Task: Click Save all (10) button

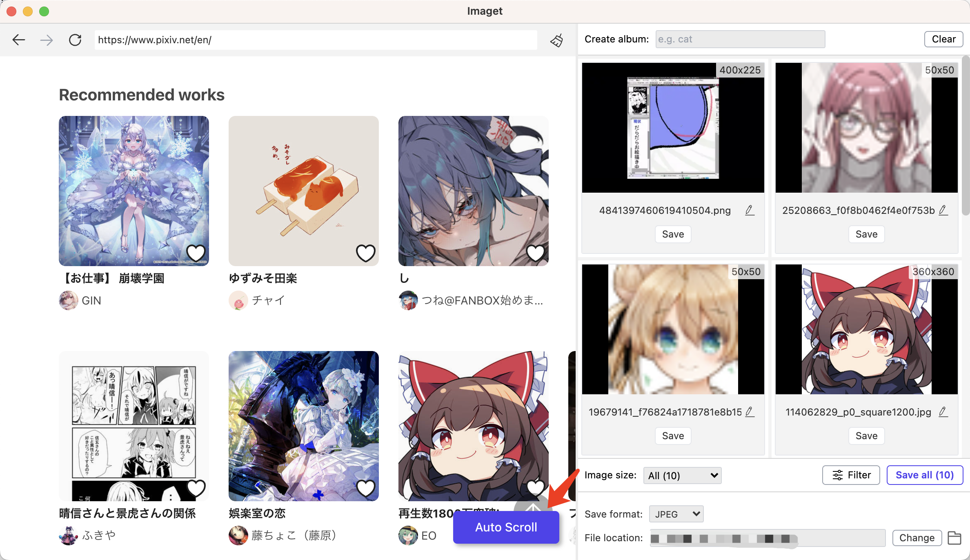Action: click(924, 475)
